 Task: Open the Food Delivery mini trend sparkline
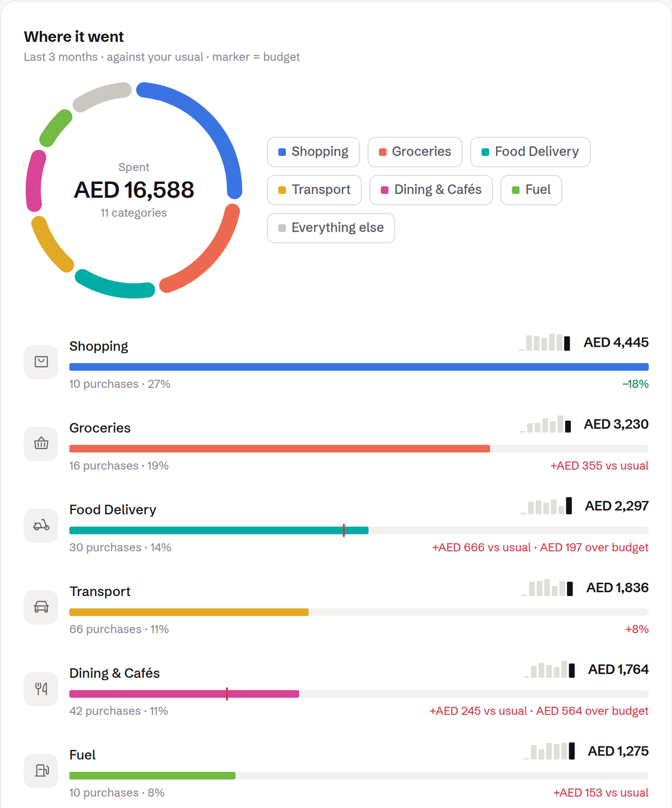(x=546, y=505)
